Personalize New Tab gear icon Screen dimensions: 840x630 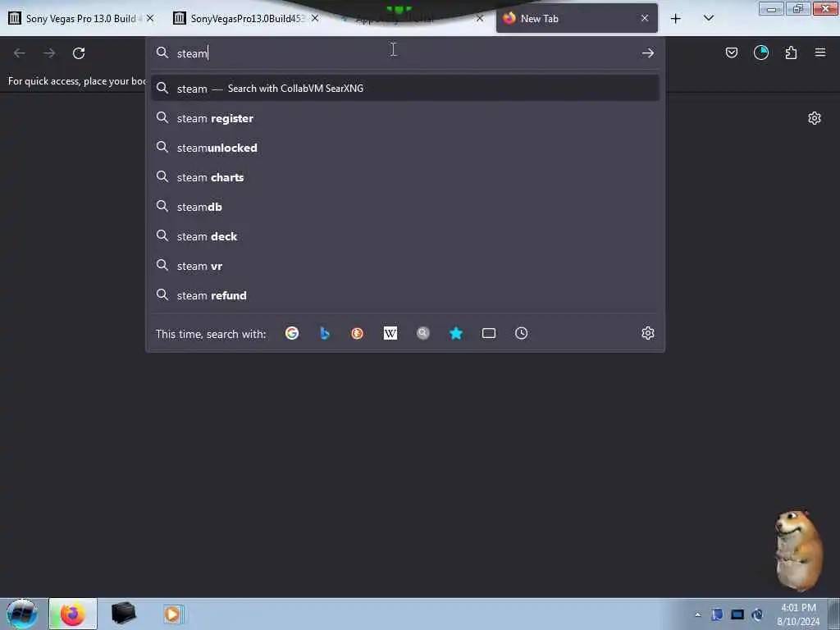[x=815, y=118]
